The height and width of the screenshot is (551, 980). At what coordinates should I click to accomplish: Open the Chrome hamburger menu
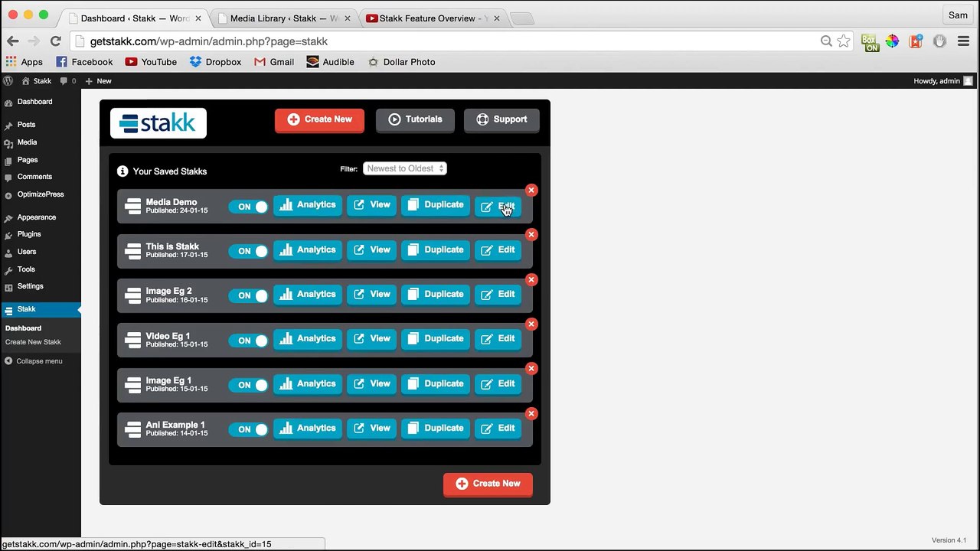(x=963, y=41)
